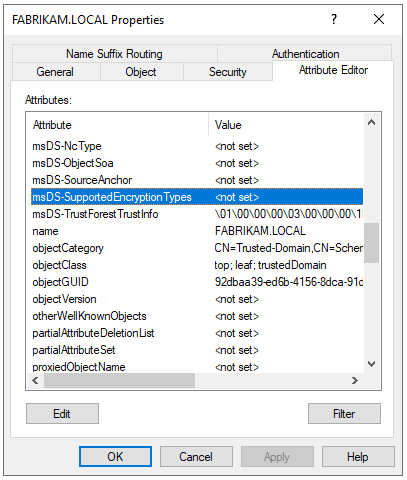Click the horizontal scrollbar right arrow
The image size is (407, 480).
point(355,380)
